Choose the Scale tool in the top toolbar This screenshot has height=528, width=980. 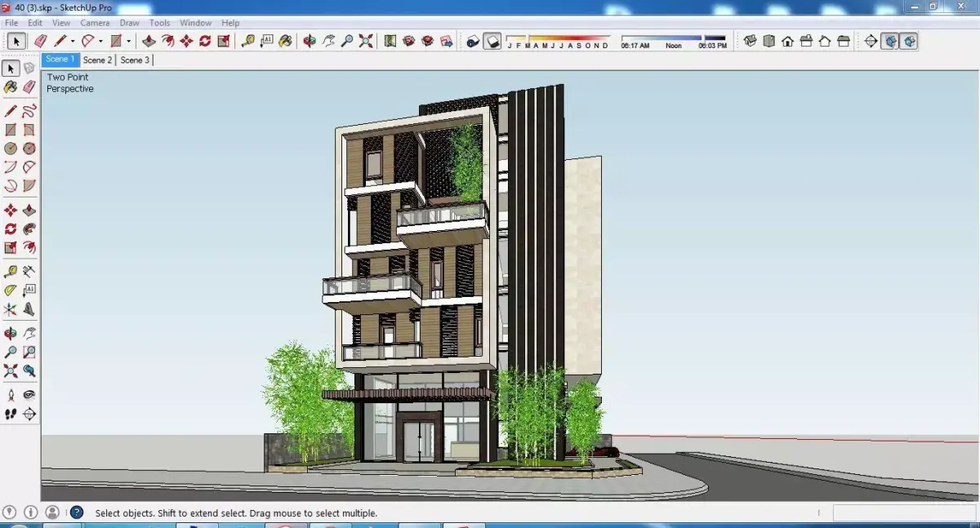[224, 41]
